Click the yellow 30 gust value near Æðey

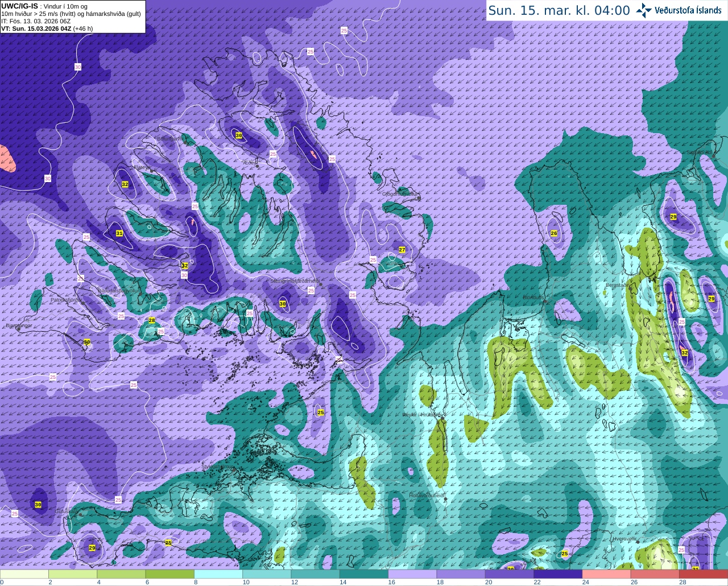tap(239, 135)
